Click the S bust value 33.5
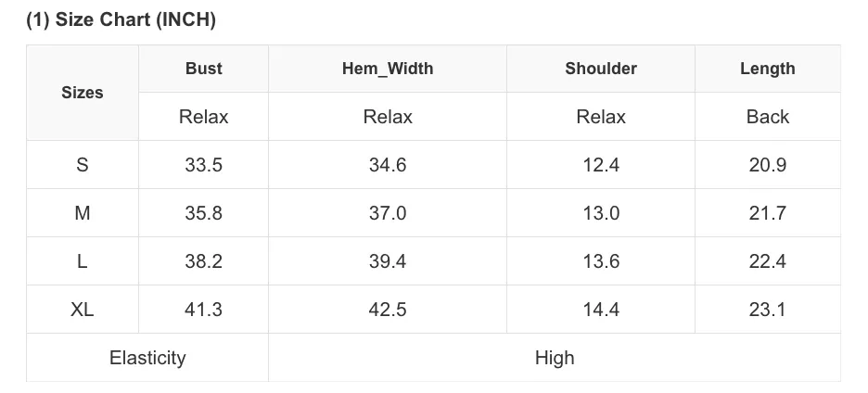The image size is (868, 393). pos(204,165)
